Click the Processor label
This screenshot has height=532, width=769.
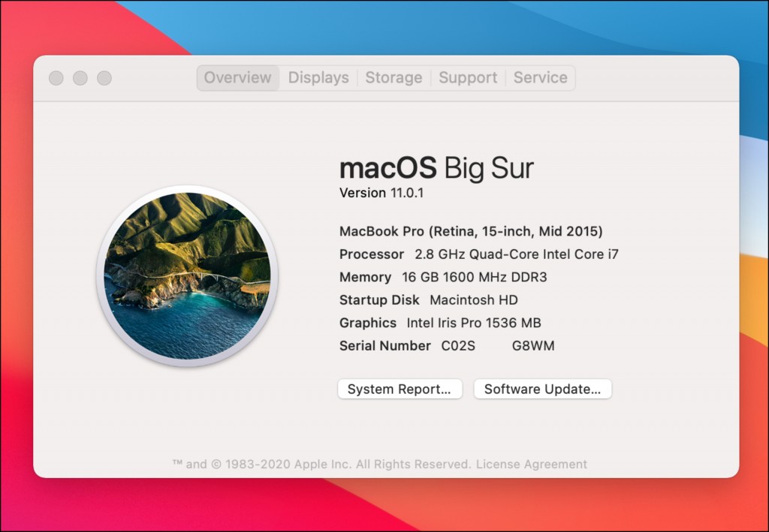[x=372, y=254]
